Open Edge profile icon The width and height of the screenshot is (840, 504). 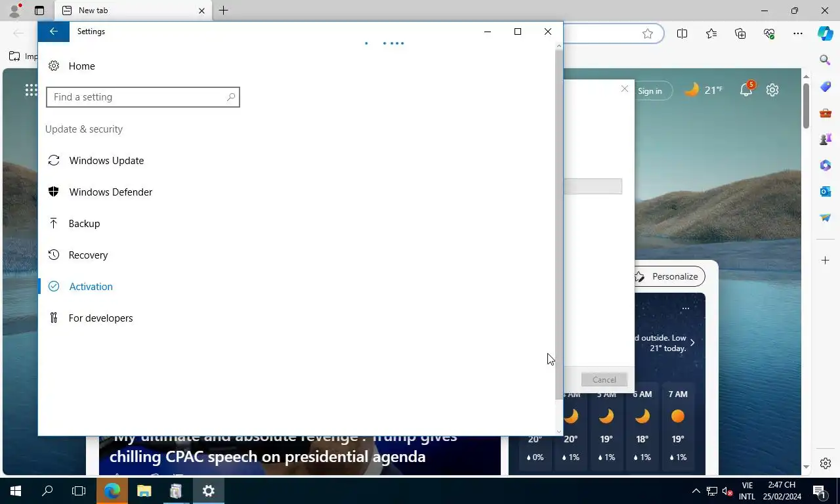click(x=14, y=10)
